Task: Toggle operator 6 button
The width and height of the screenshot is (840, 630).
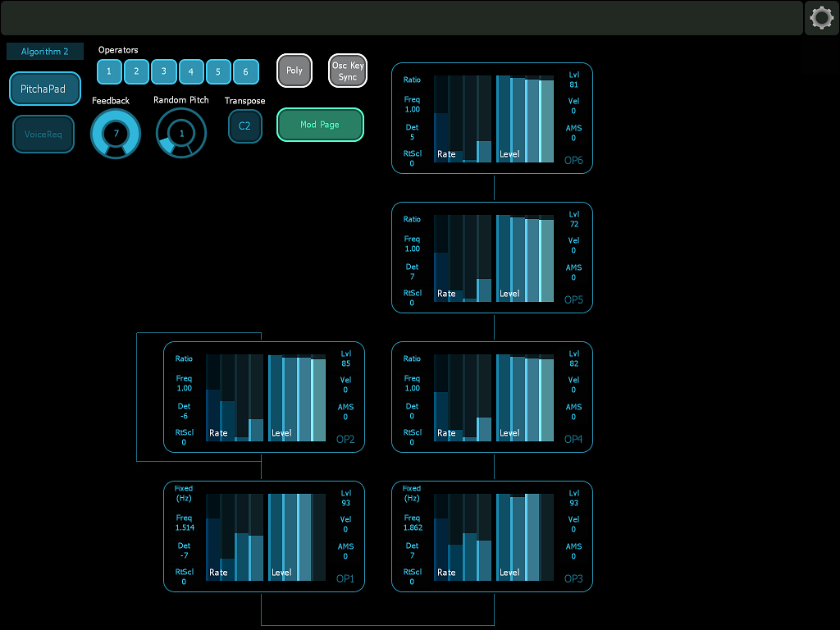Action: tap(245, 72)
